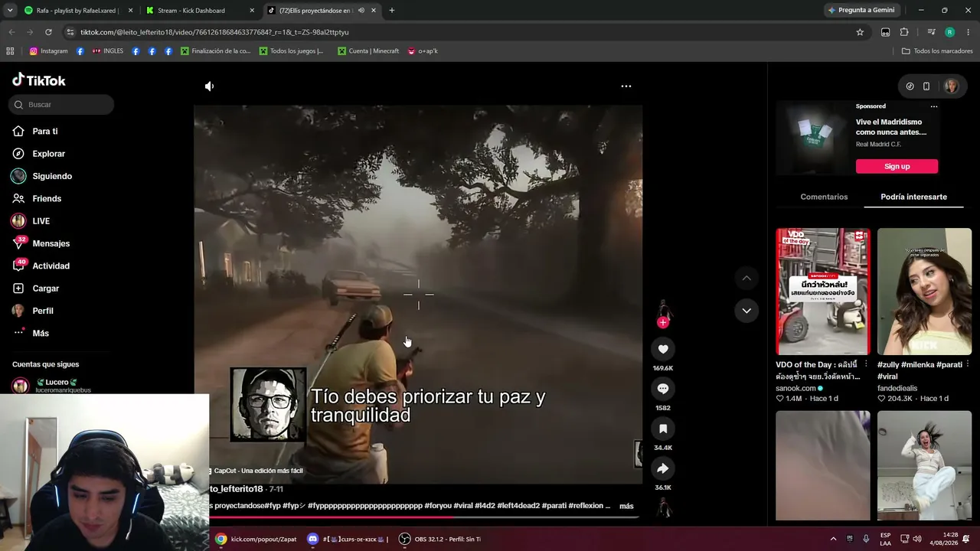Click the TikTok coins icon in header

910,86
